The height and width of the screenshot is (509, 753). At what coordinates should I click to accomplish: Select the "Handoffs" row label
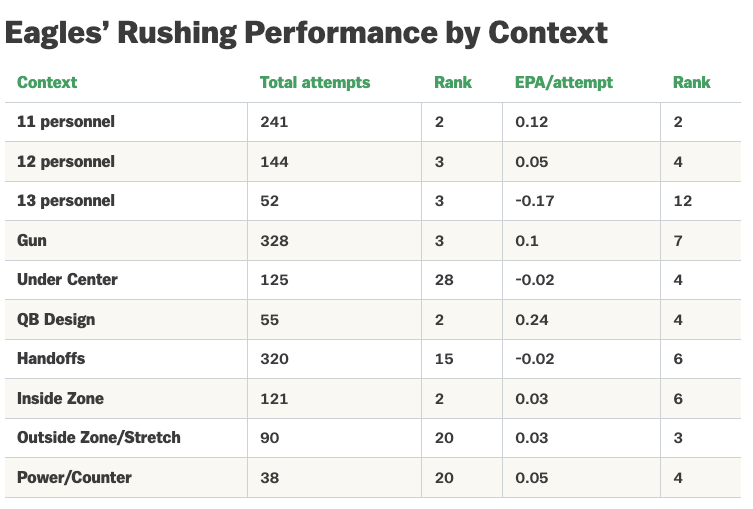[51, 359]
